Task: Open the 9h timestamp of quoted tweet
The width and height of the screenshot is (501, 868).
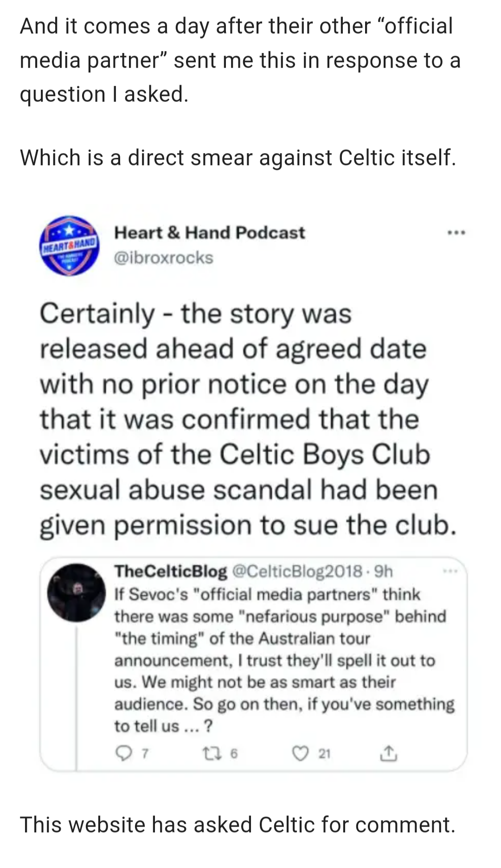Action: tap(383, 571)
